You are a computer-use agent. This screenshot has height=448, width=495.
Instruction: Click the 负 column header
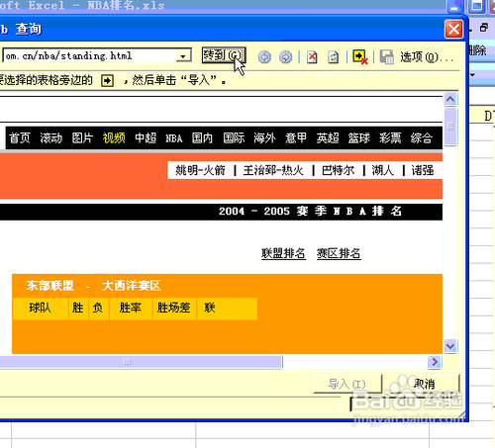pyautogui.click(x=98, y=308)
